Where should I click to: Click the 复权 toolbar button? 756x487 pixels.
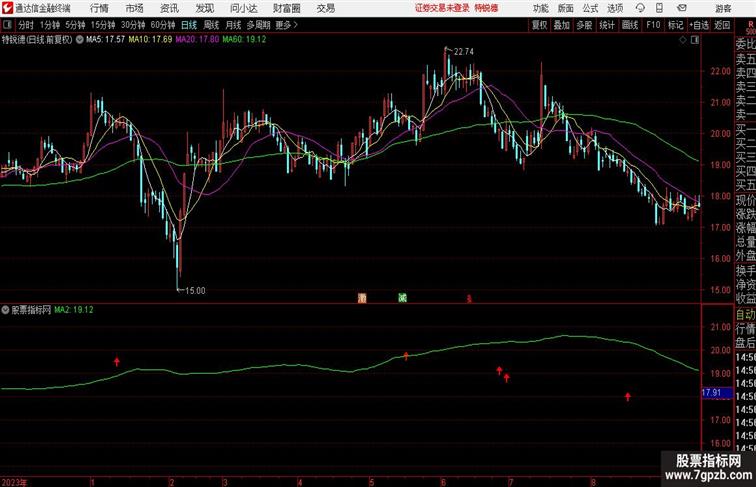[x=540, y=25]
